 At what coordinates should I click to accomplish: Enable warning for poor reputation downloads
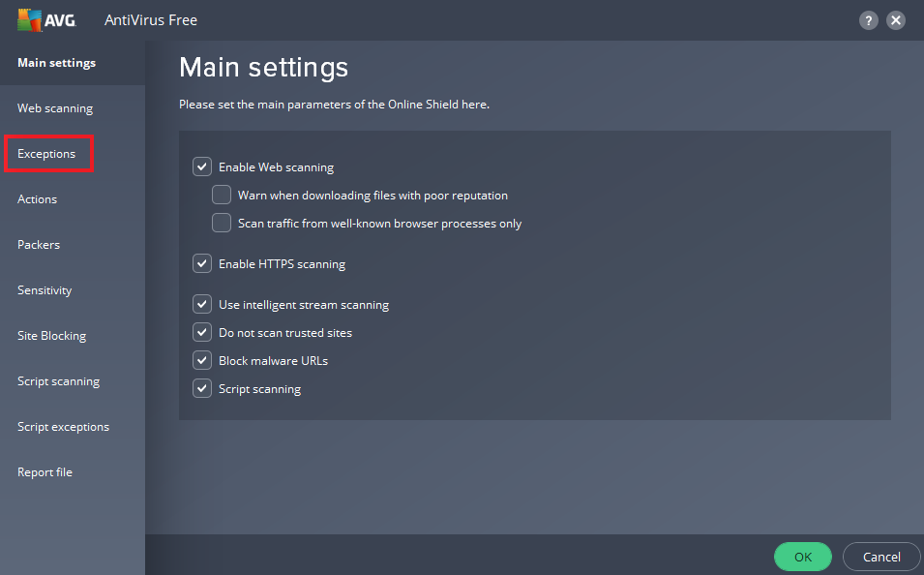[222, 195]
